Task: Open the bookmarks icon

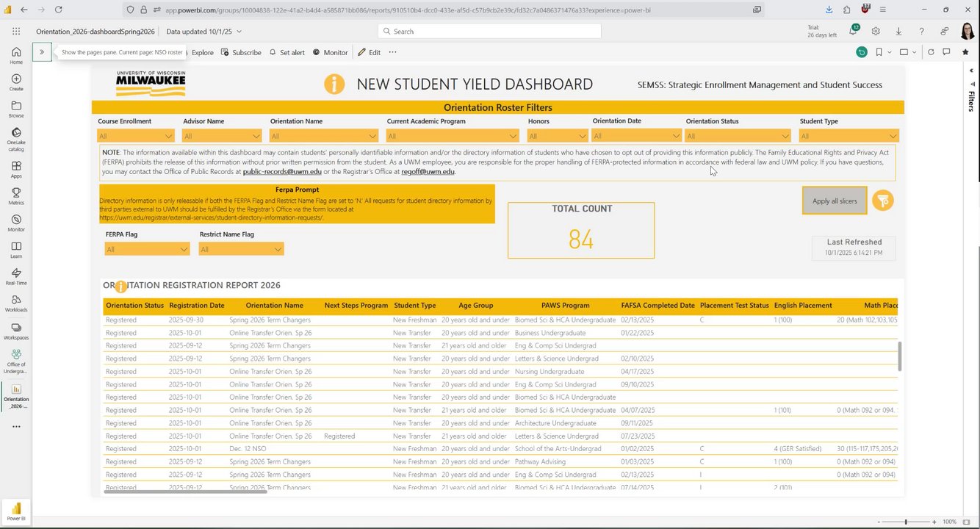Action: pos(879,52)
